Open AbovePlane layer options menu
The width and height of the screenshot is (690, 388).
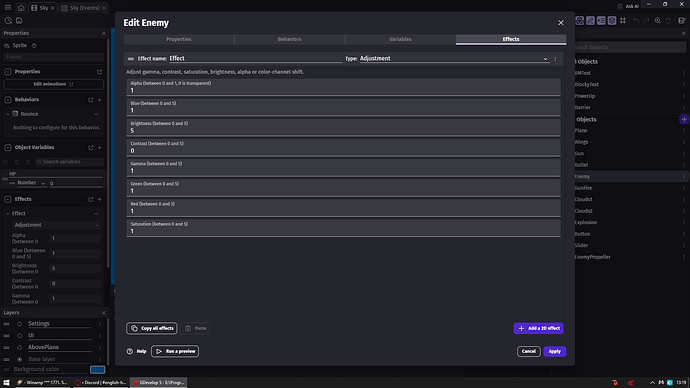click(x=100, y=348)
